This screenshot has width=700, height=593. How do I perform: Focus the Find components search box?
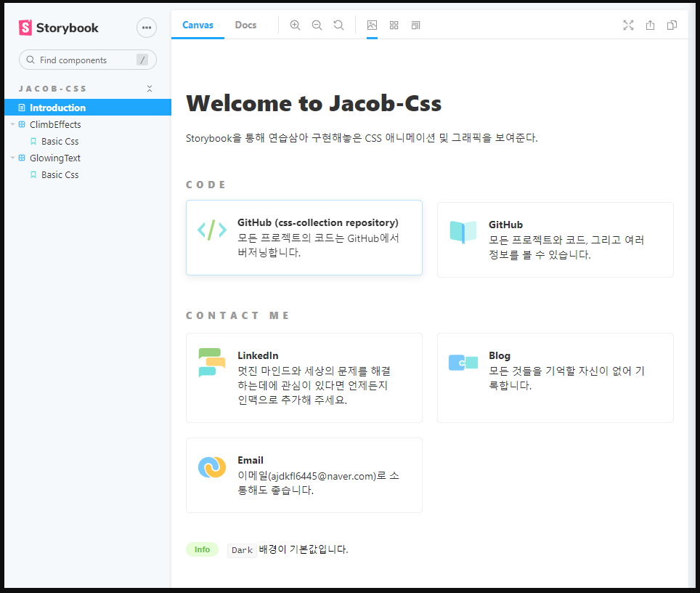[x=87, y=60]
